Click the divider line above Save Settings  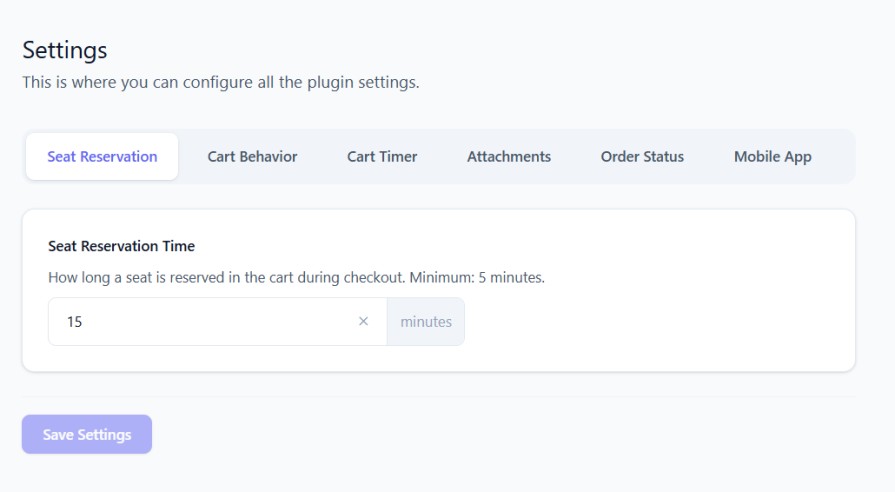click(438, 397)
